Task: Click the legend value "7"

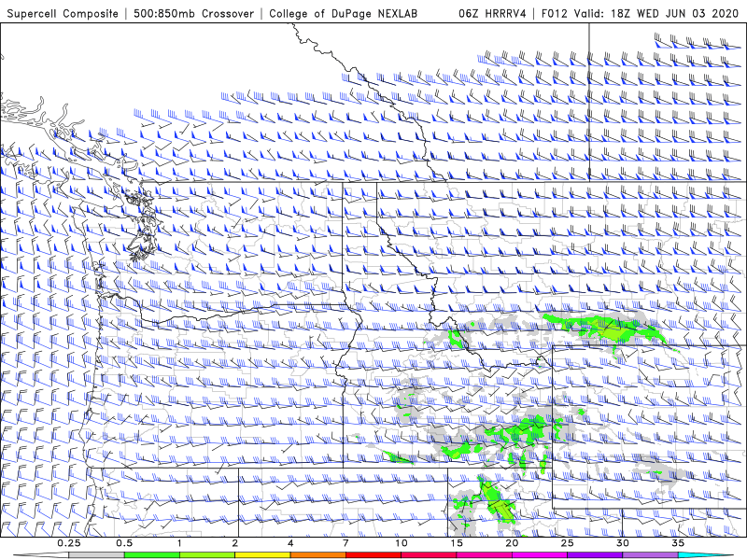Action: 345,543
